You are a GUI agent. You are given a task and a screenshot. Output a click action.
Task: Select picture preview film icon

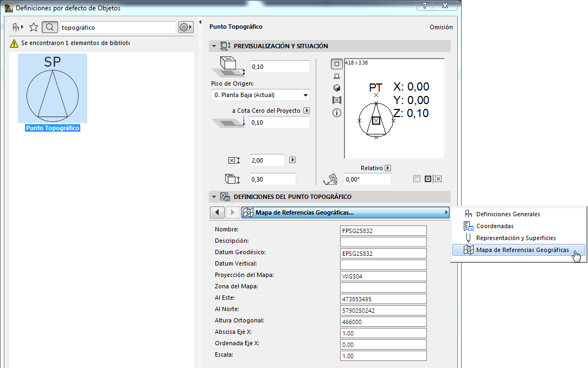coord(337,100)
